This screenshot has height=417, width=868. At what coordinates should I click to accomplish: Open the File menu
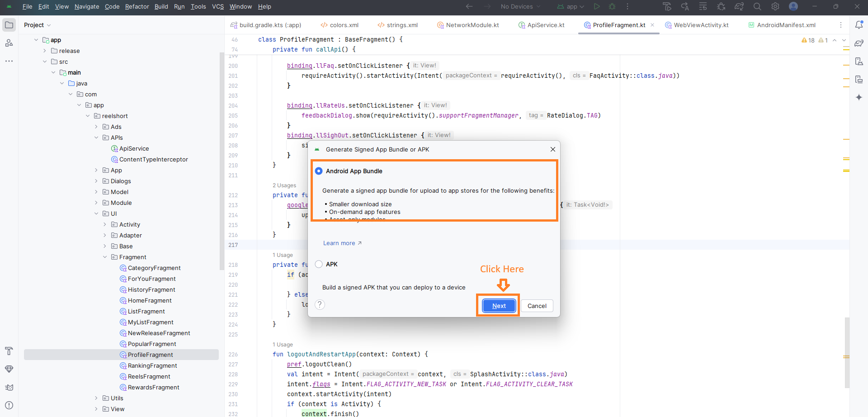pyautogui.click(x=27, y=6)
